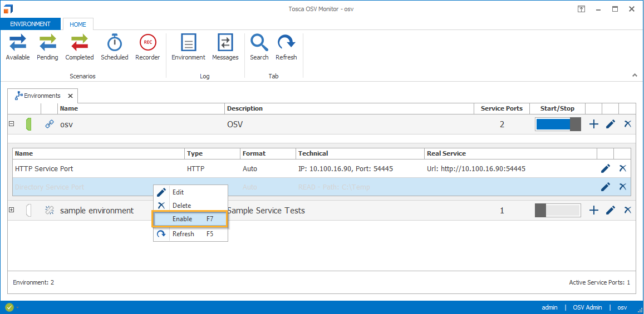The image size is (644, 314).
Task: Open the Environment log
Action: click(x=188, y=47)
